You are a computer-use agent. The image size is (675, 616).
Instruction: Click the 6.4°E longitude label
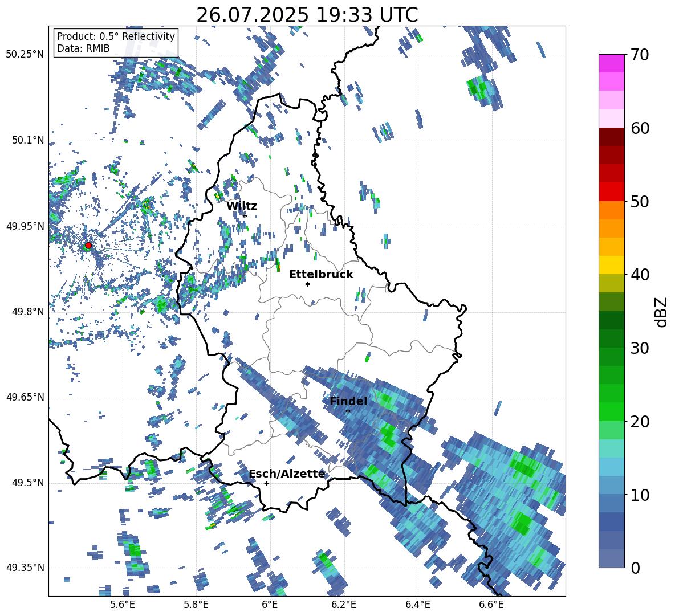click(418, 605)
